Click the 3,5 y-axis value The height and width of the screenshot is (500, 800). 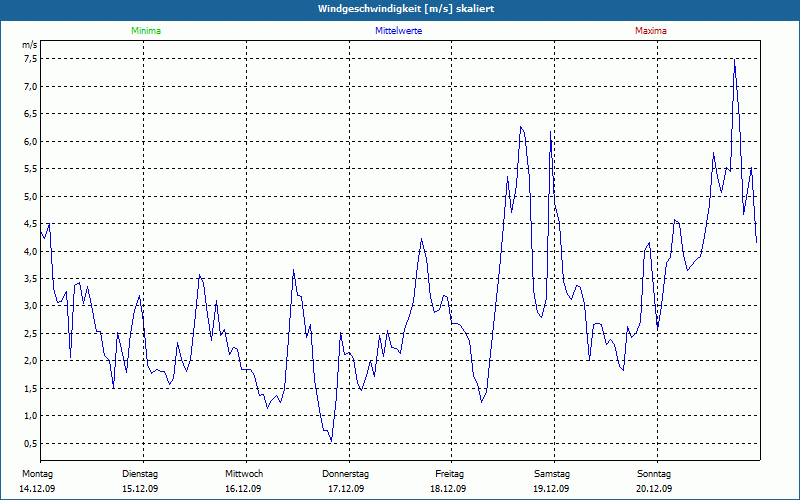click(x=31, y=279)
